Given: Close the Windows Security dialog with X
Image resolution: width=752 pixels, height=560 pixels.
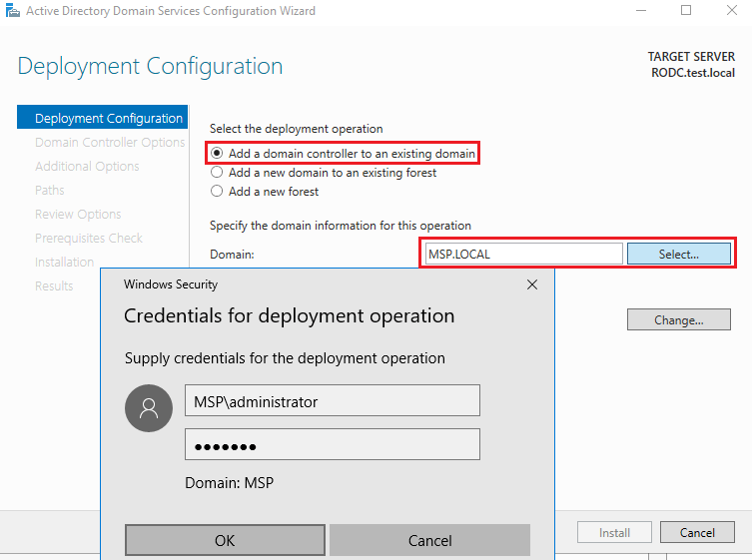Looking at the screenshot, I should pyautogui.click(x=532, y=284).
